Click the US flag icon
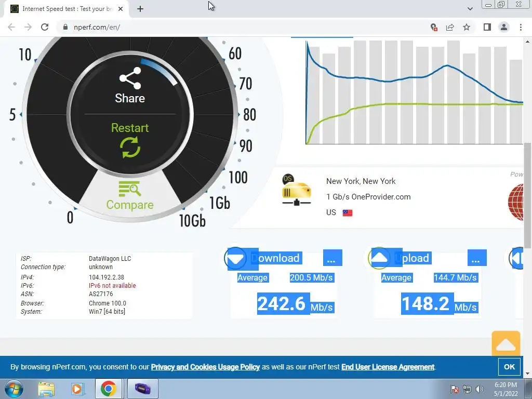Screen dimensions: 532x399 click(x=348, y=212)
